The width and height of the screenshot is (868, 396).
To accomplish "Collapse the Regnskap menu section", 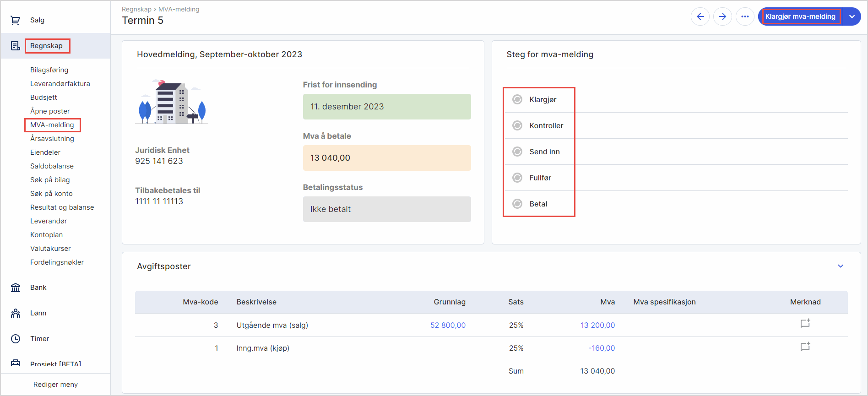I will point(46,46).
